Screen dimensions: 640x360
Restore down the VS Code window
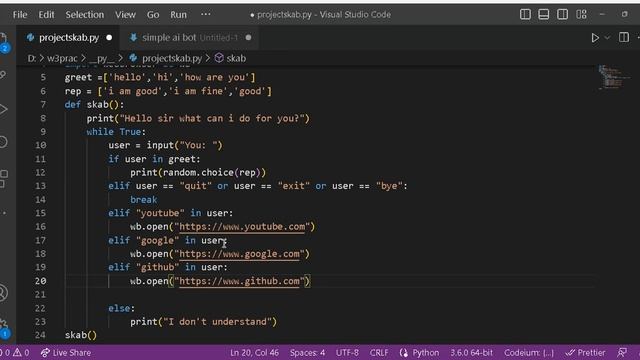pyautogui.click(x=624, y=14)
